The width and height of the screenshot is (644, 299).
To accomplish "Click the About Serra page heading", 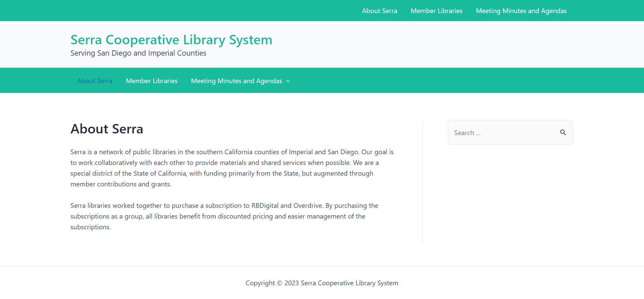I will coord(107,129).
